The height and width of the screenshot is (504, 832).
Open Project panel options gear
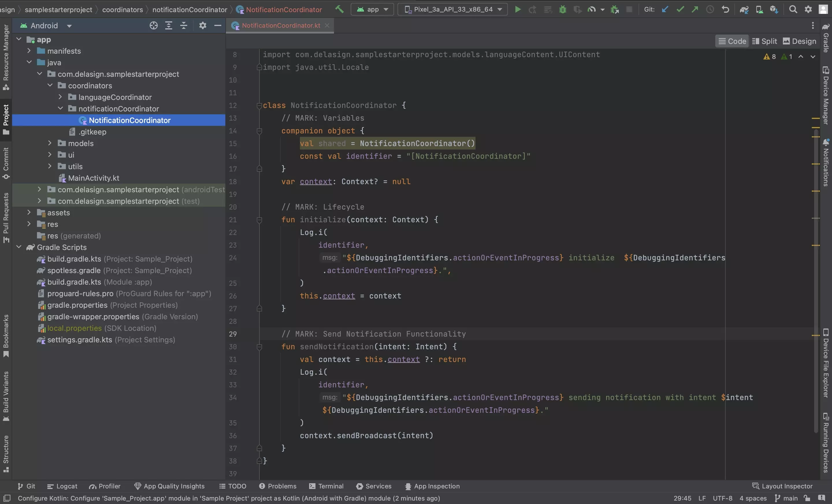203,26
